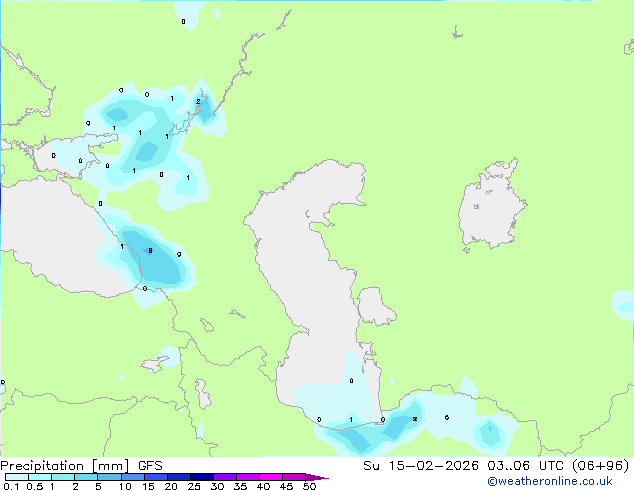Open the weatheronline.co.uk copyright link

point(550,481)
